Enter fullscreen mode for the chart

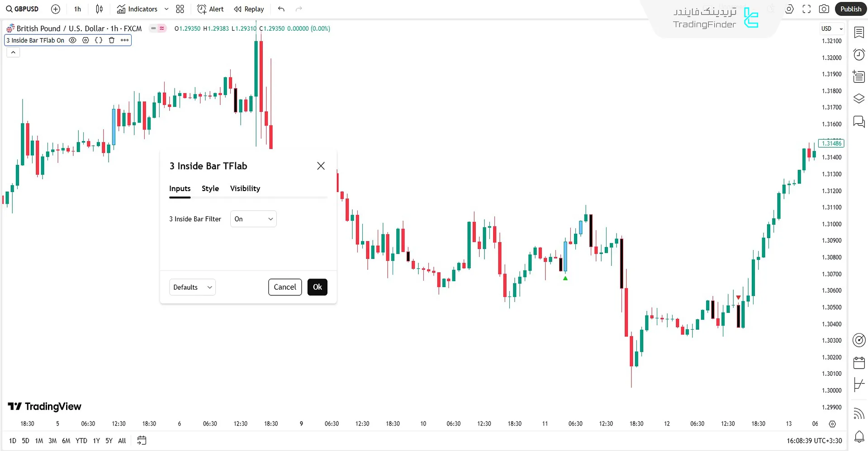(x=806, y=9)
